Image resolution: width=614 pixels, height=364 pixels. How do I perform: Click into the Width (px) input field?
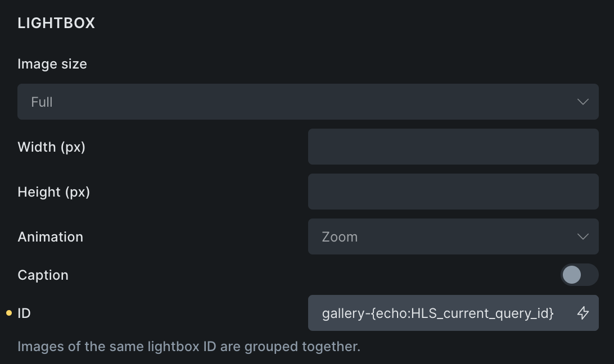(x=453, y=147)
